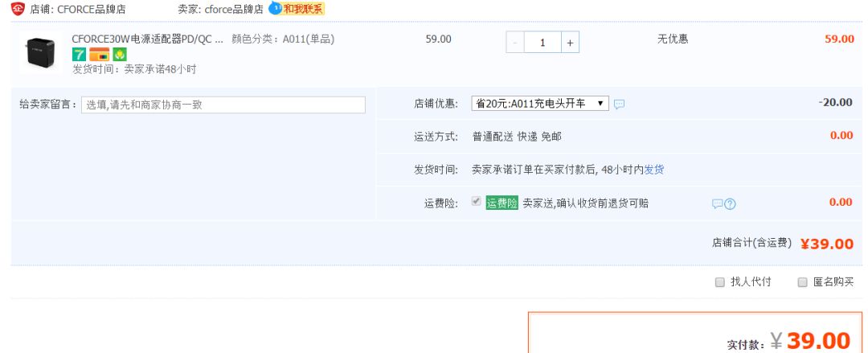Click the blue 发货 link
This screenshot has width=868, height=353.
[x=653, y=170]
